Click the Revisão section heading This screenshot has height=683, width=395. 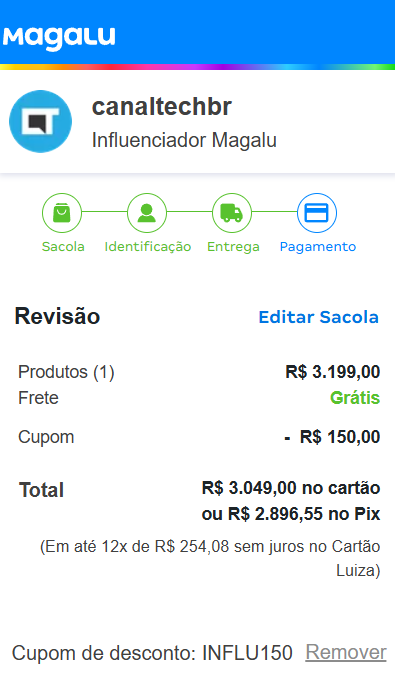(57, 316)
